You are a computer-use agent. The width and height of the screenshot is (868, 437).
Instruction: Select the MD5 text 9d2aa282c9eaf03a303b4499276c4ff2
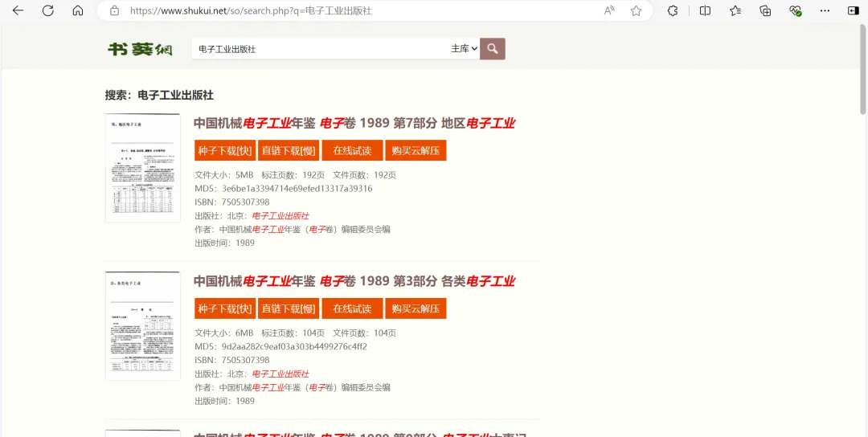click(294, 347)
